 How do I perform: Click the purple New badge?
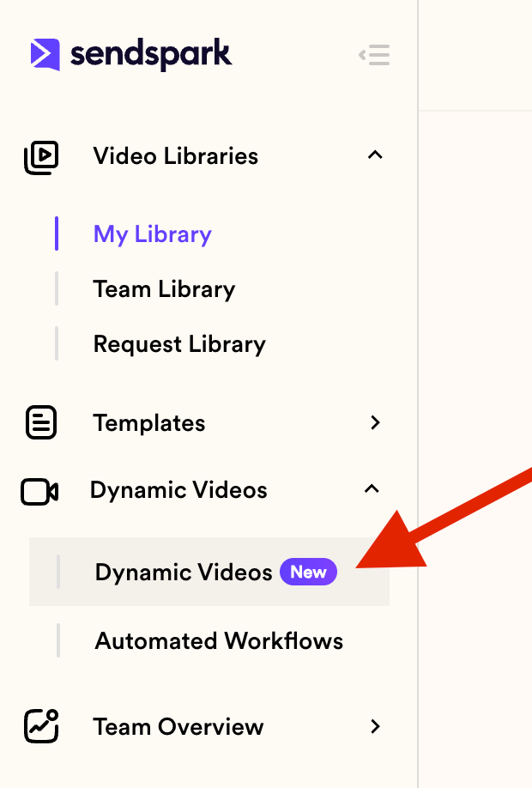[x=308, y=572]
